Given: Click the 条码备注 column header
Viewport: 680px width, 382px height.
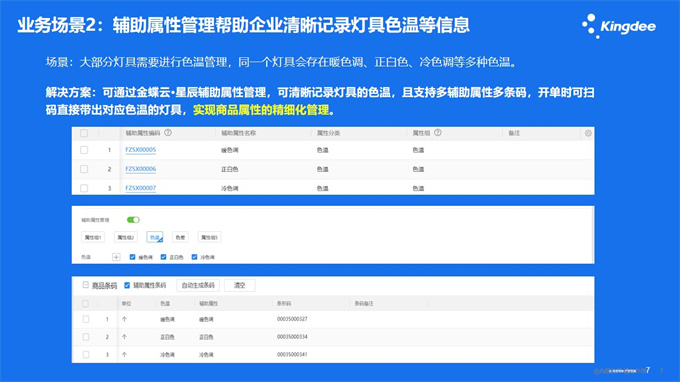Looking at the screenshot, I should [363, 304].
